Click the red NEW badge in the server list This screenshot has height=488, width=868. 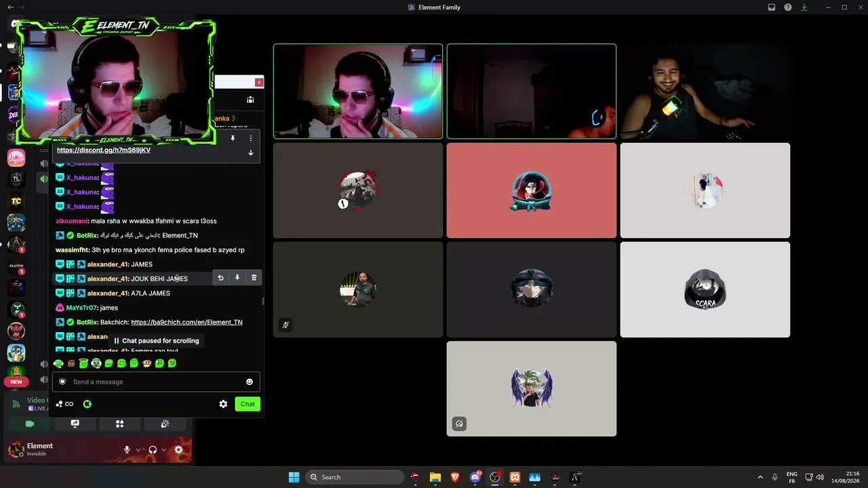tap(16, 382)
